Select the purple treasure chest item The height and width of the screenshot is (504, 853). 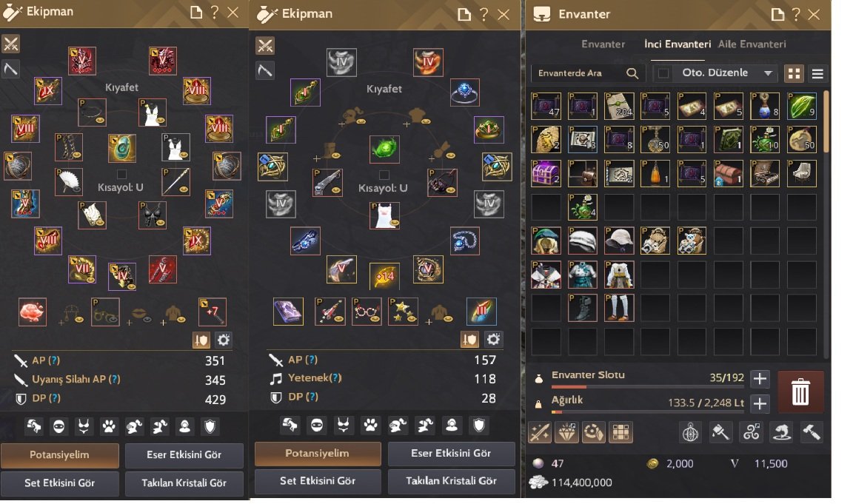tap(546, 173)
